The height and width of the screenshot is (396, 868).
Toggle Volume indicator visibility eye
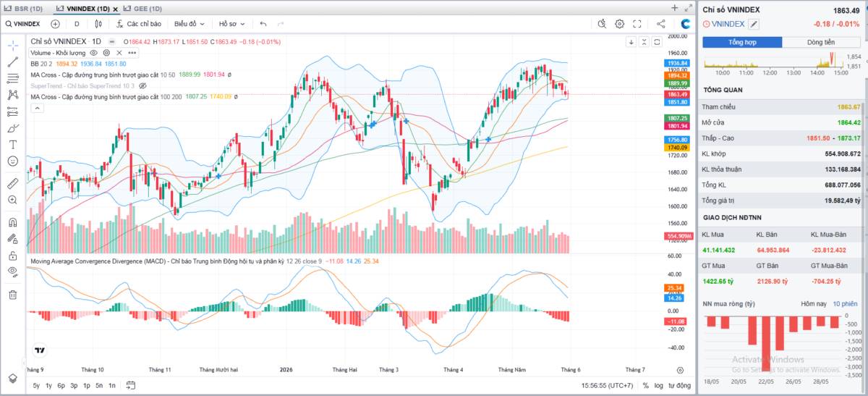pyautogui.click(x=95, y=53)
